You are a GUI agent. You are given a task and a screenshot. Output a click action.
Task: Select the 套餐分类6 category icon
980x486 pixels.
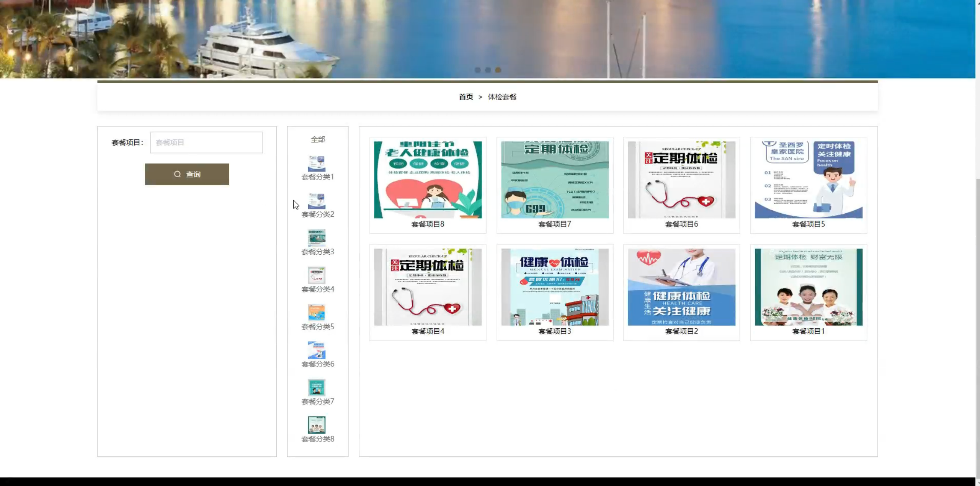317,350
